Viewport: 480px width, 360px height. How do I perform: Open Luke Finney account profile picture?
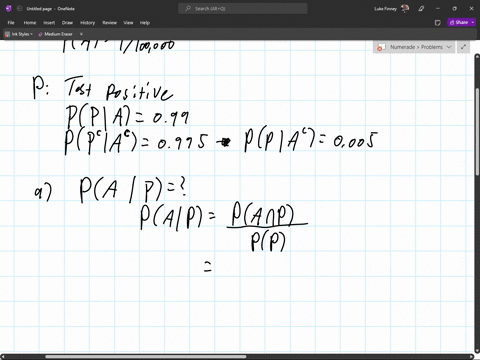(x=405, y=9)
